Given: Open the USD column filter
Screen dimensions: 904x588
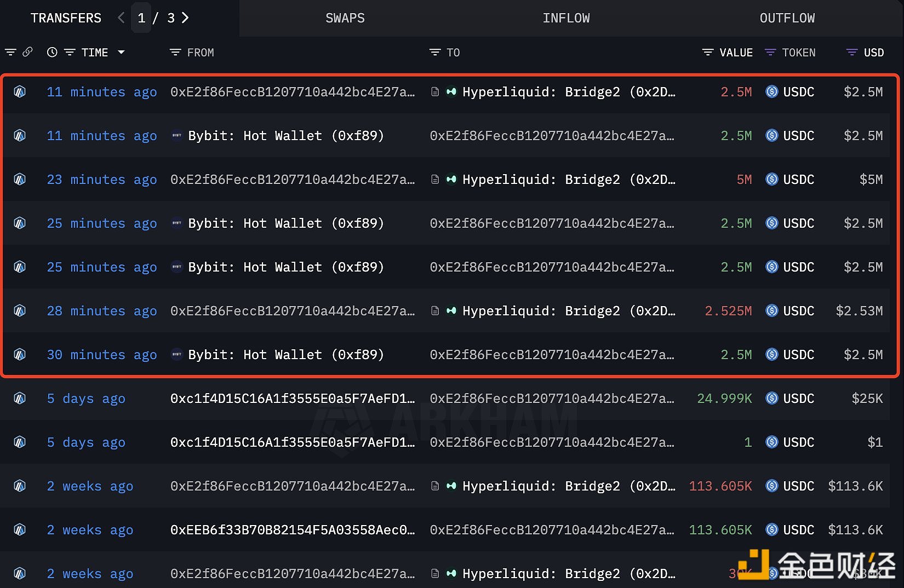Looking at the screenshot, I should [852, 53].
